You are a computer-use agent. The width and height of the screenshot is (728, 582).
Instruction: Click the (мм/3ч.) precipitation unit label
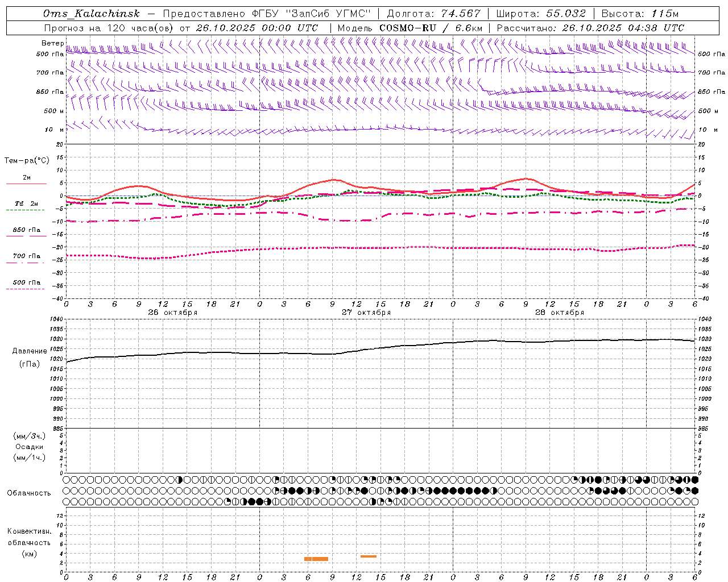pos(30,436)
